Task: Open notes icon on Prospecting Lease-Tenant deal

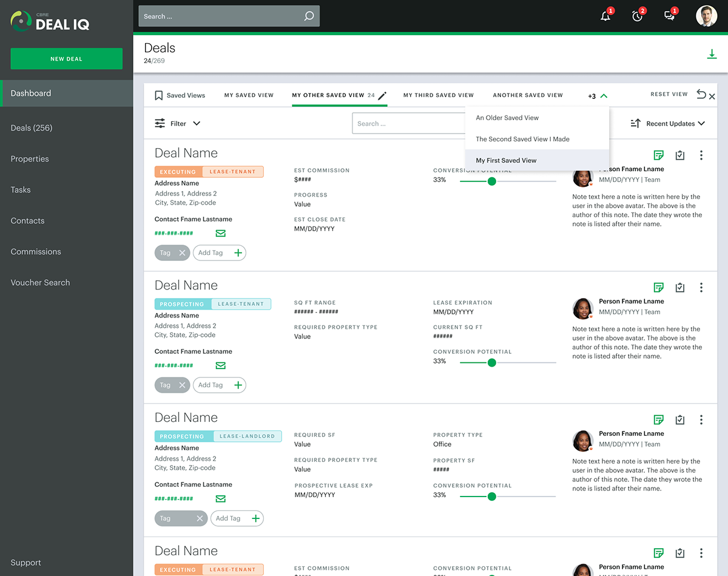Action: (x=659, y=288)
